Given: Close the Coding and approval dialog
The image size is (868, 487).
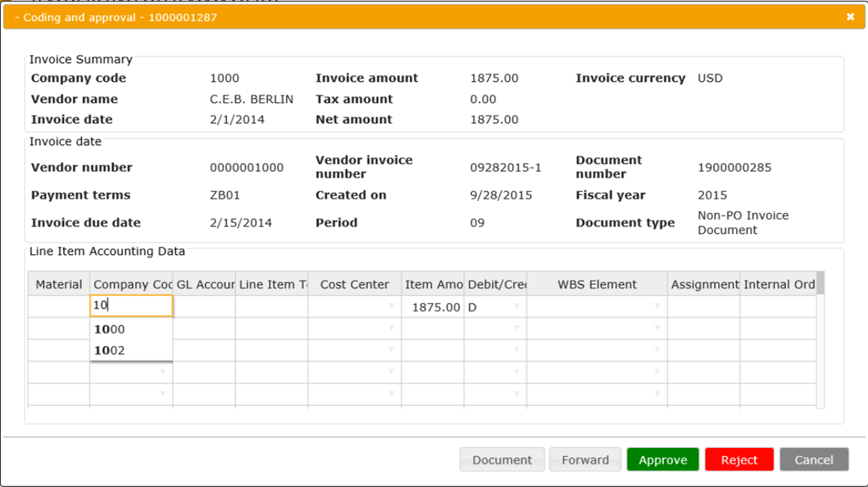Looking at the screenshot, I should 850,17.
